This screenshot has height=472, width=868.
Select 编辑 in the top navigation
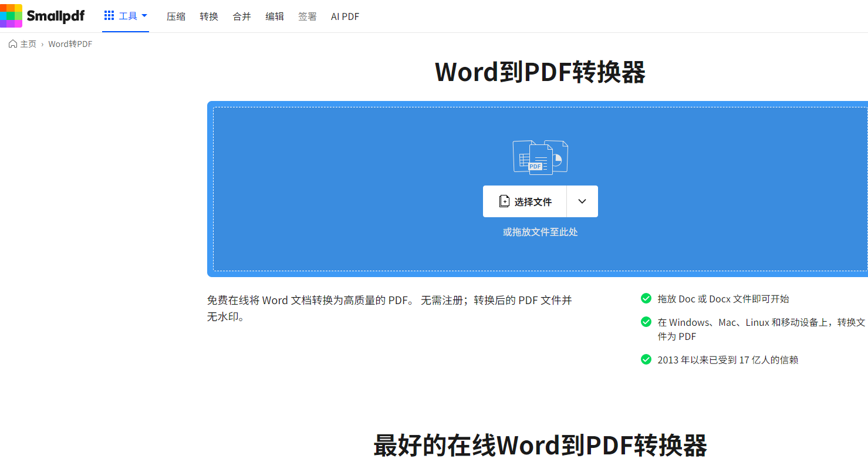tap(275, 16)
